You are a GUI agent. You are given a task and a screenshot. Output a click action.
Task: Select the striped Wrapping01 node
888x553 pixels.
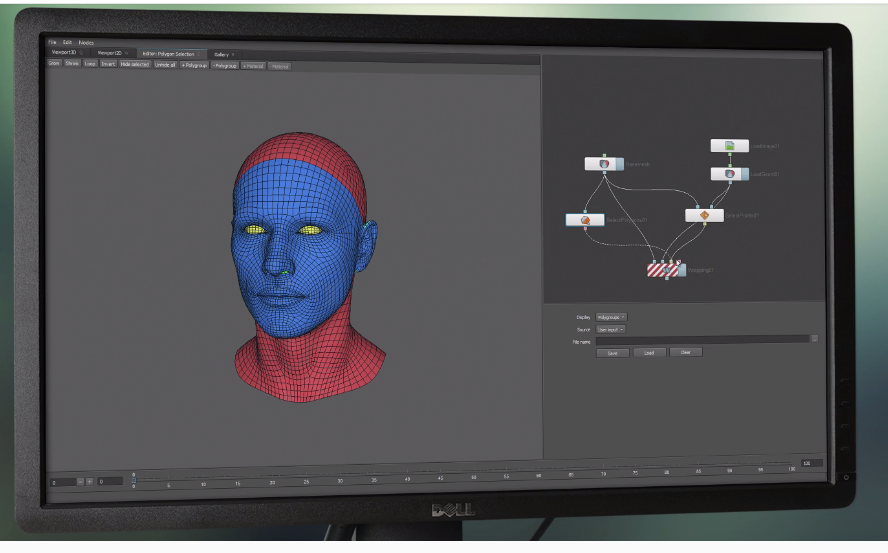666,270
